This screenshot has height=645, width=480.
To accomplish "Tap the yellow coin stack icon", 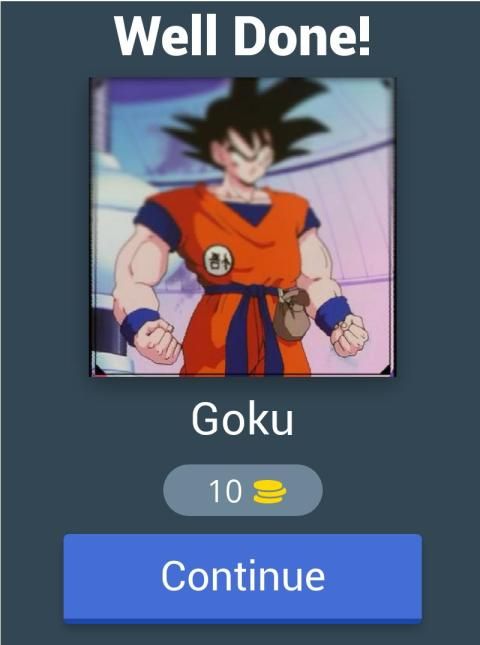I will click(x=270, y=491).
